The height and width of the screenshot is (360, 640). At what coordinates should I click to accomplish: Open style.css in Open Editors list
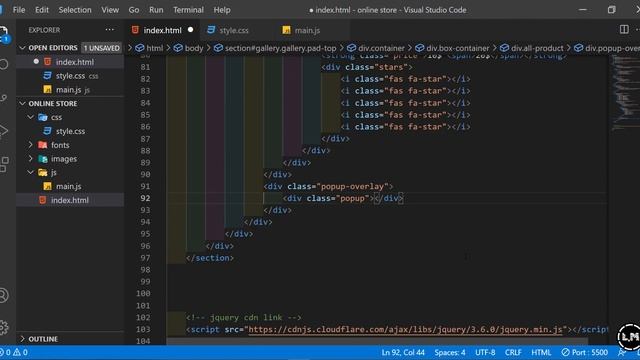(x=70, y=76)
